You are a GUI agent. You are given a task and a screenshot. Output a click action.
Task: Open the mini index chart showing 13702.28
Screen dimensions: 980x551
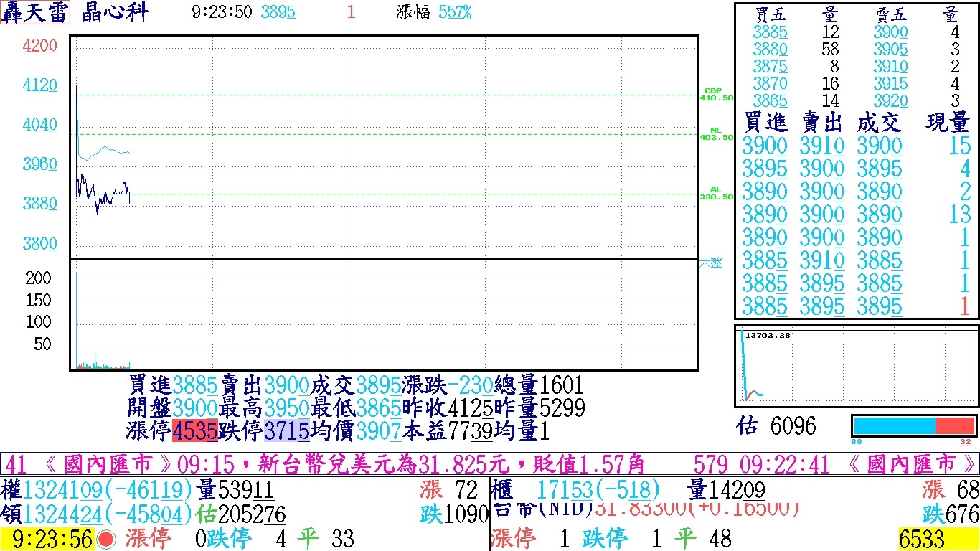[x=856, y=366]
